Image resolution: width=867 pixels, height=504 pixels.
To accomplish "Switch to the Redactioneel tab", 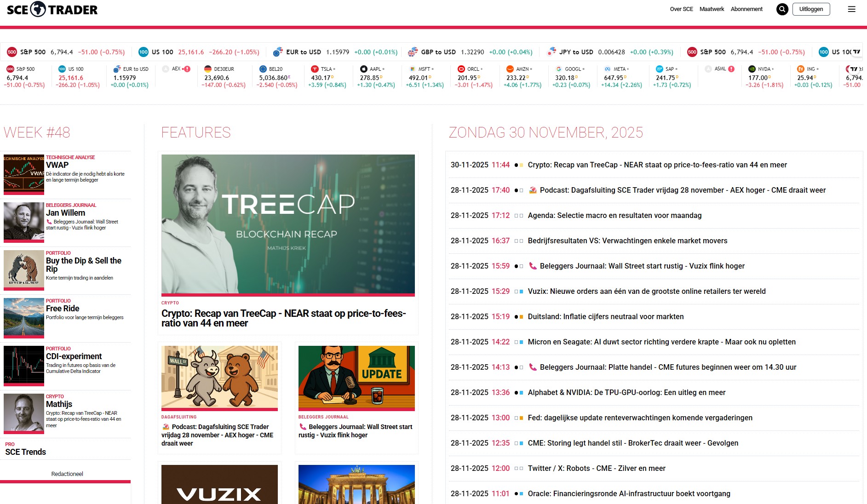I will coord(67,474).
